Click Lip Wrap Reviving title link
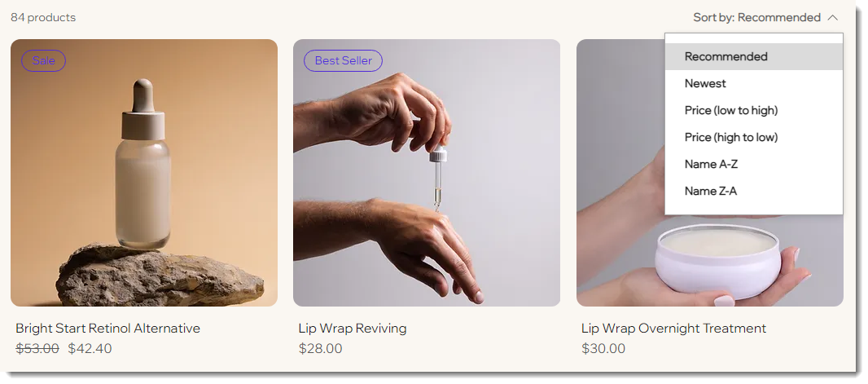The image size is (868, 384). (x=353, y=328)
